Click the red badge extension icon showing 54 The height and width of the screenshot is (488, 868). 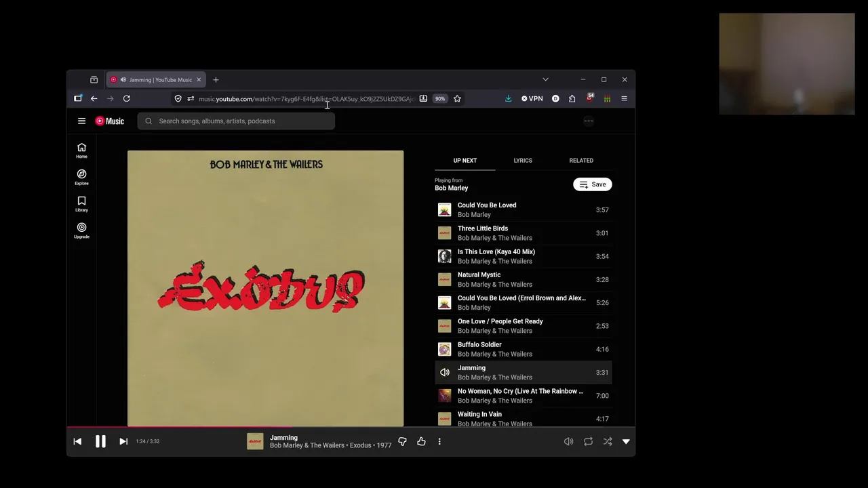pyautogui.click(x=590, y=98)
